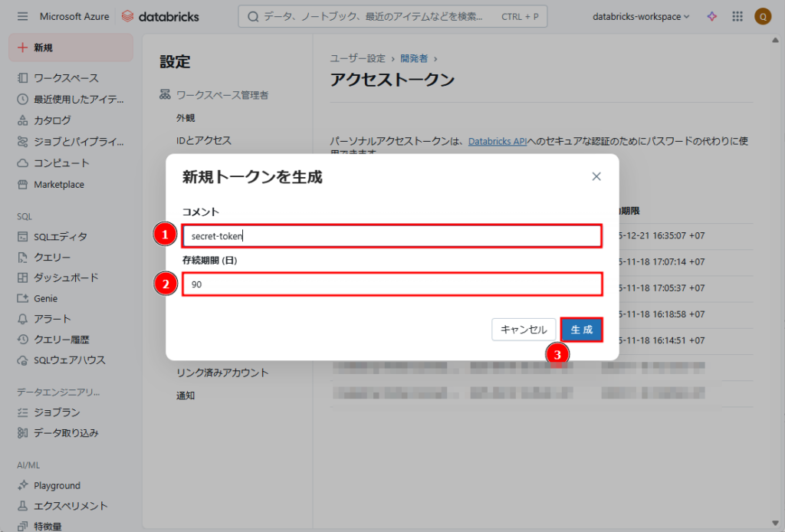Close the 新規トークンを生成 dialog

(596, 177)
